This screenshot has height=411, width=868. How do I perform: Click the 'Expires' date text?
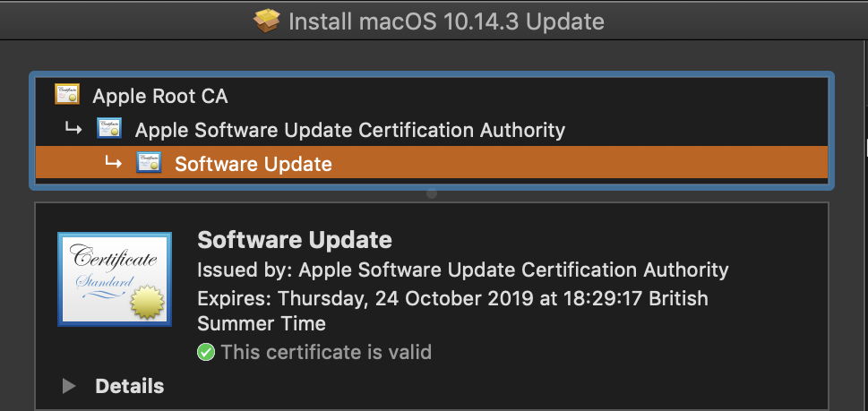tap(452, 298)
